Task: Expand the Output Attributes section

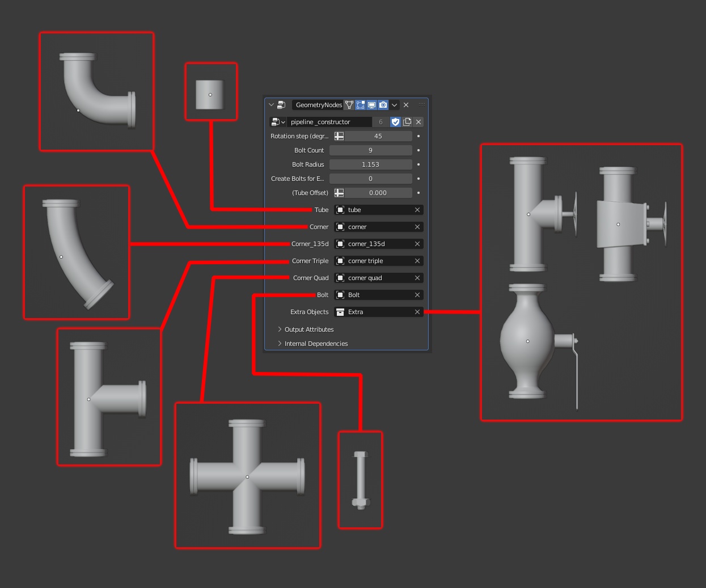Action: (309, 329)
